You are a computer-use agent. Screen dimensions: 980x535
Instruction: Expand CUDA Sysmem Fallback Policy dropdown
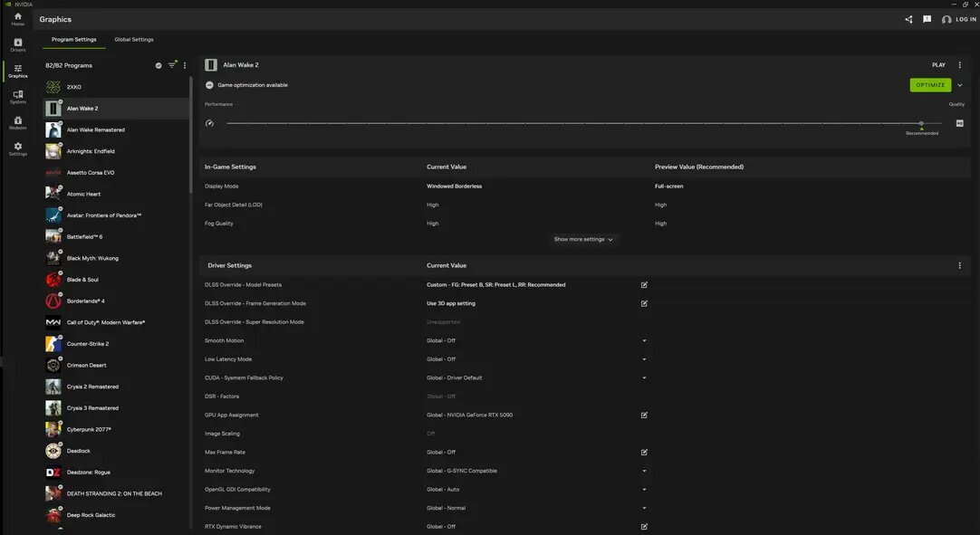pos(644,378)
